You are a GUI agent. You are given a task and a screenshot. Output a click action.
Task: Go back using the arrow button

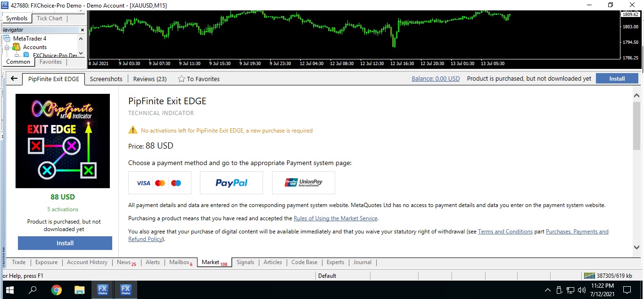click(14, 79)
